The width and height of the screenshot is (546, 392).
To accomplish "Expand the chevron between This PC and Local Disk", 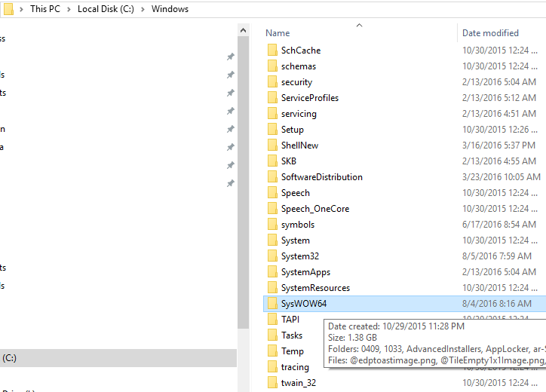I will 69,9.
